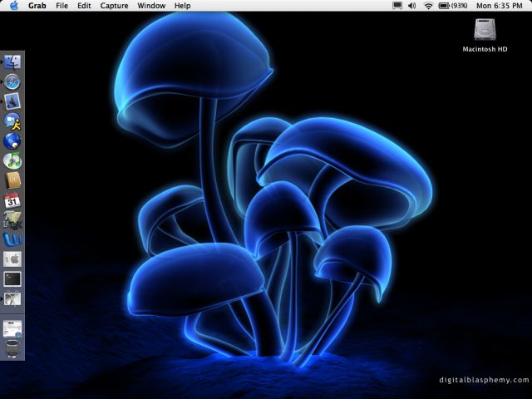Open the Edit menu

pyautogui.click(x=84, y=6)
